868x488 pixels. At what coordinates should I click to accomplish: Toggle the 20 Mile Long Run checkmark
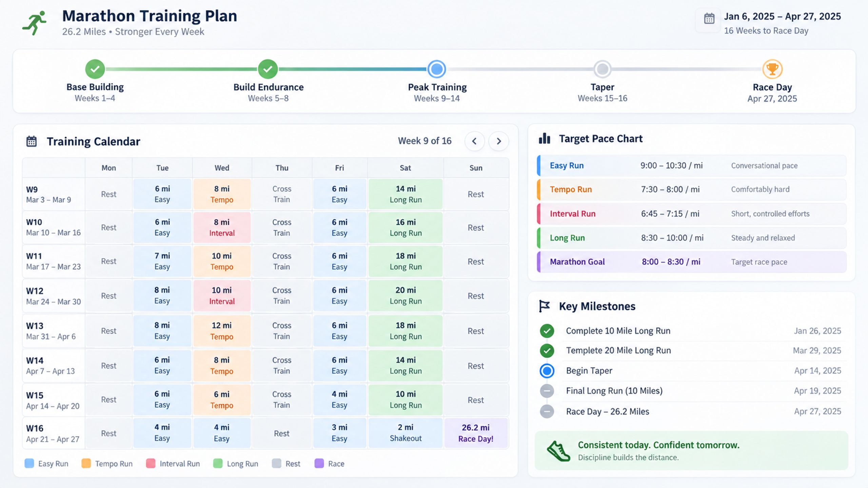(x=547, y=350)
